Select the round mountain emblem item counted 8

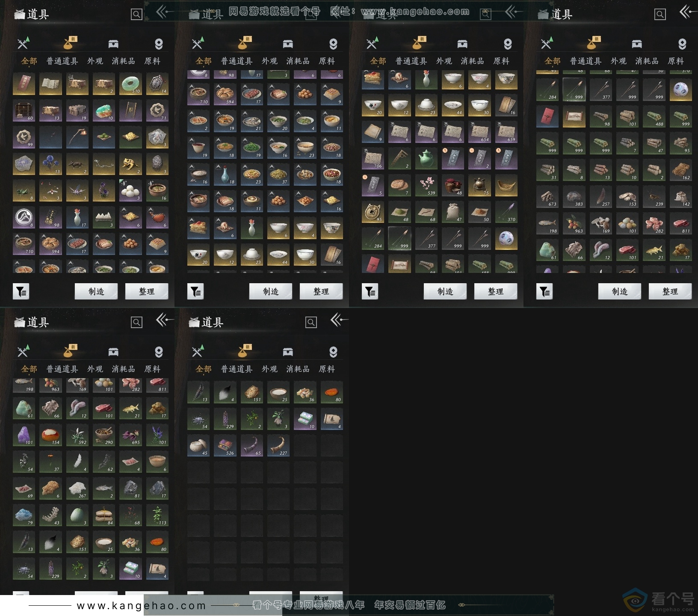tap(24, 217)
